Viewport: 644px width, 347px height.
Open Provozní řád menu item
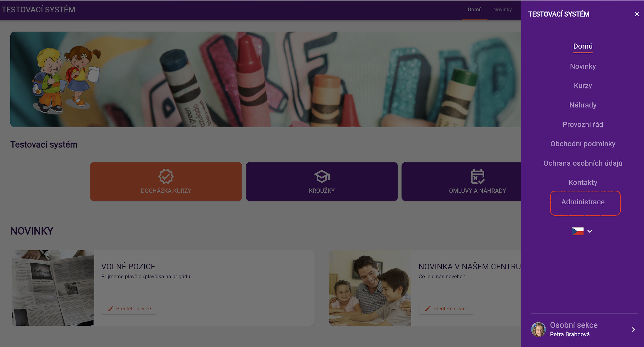(x=583, y=124)
